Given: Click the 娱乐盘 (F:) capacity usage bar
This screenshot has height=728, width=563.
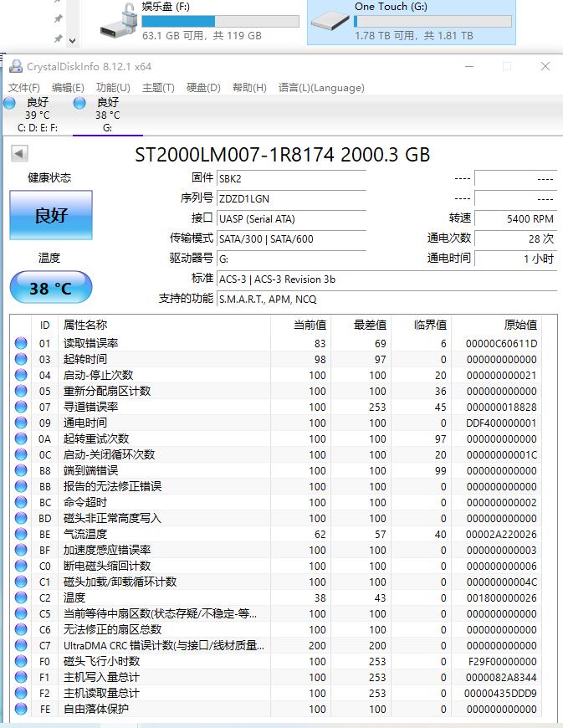Looking at the screenshot, I should pos(221,22).
